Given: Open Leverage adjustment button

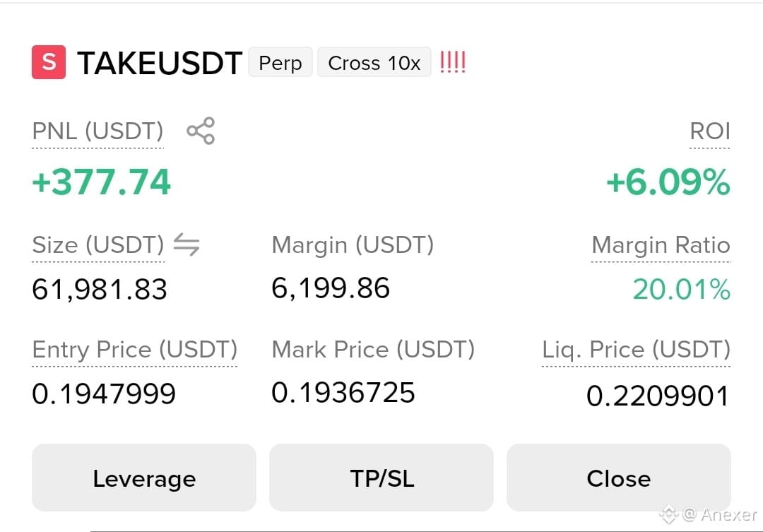Looking at the screenshot, I should click(x=144, y=478).
